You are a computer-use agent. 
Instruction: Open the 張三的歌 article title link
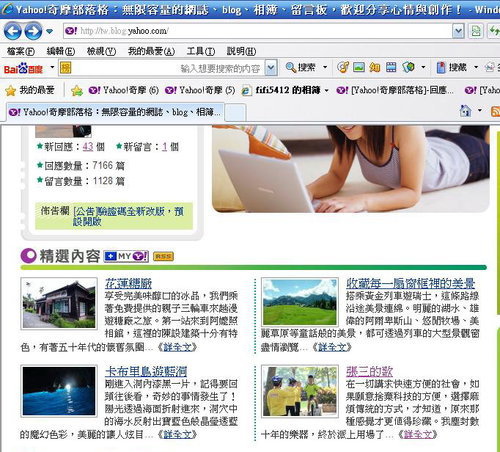369,371
